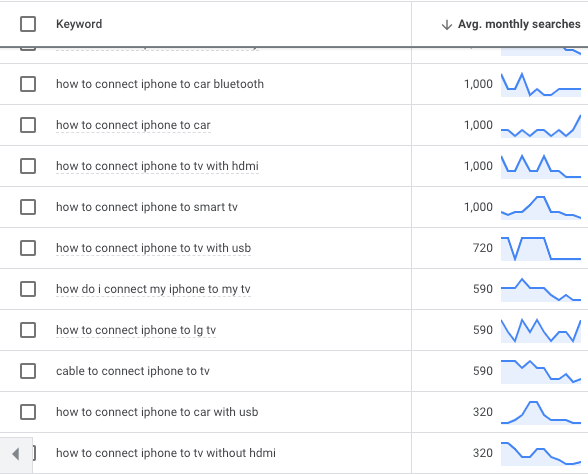This screenshot has height=474, width=588.
Task: Click trend sparkline for iphone to smart tv
Action: 541,207
